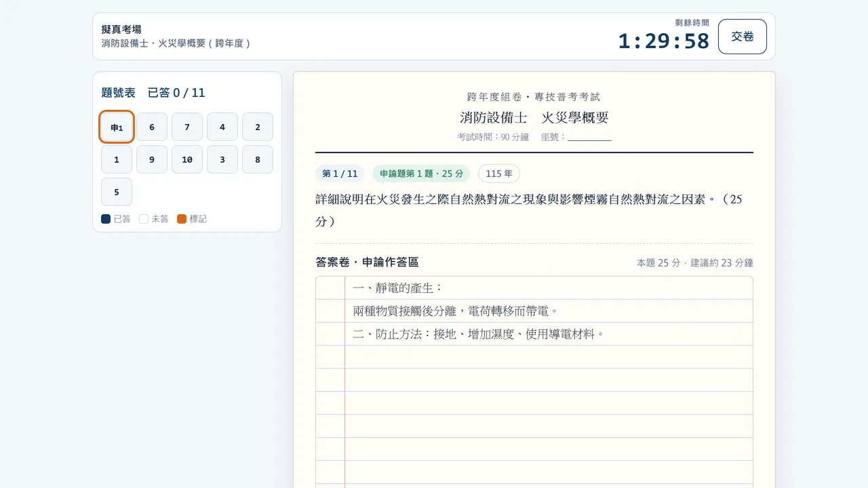The height and width of the screenshot is (488, 868).
Task: Click the 剩餘時間 label
Action: 692,23
